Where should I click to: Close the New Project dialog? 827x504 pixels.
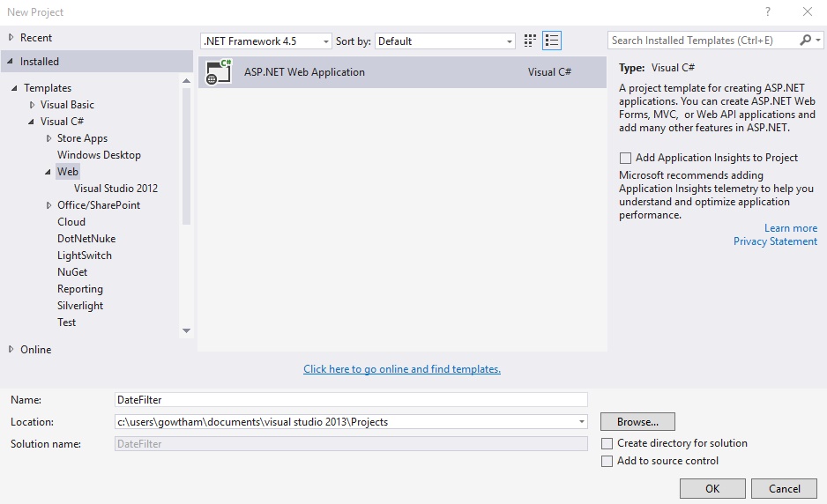(808, 11)
